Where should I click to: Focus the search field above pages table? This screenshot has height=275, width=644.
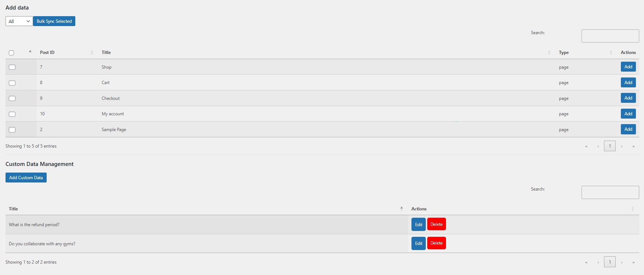click(610, 36)
